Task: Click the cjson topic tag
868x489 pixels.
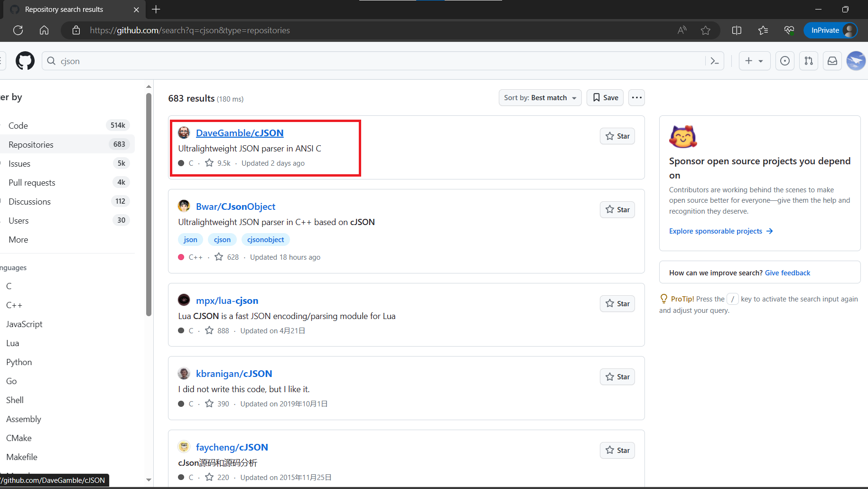Action: coord(222,240)
